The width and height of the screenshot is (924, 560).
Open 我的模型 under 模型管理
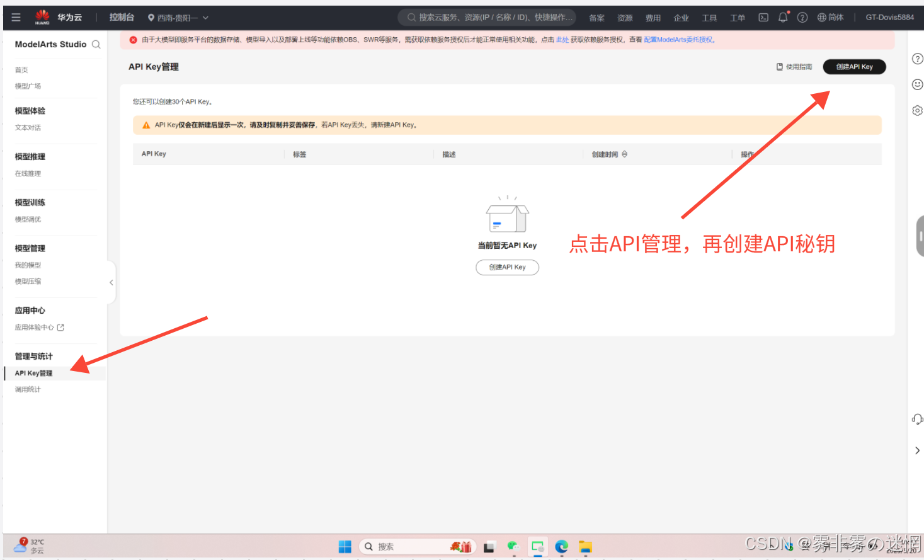pos(28,266)
